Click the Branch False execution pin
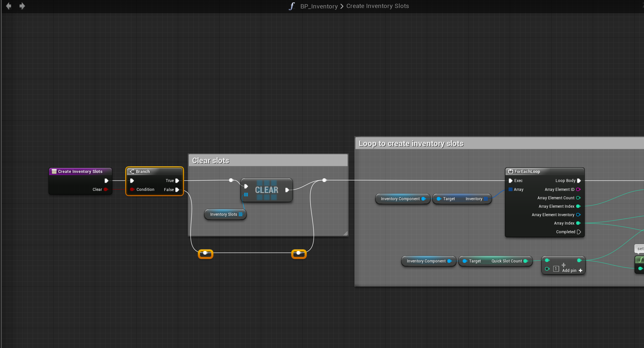 pos(177,190)
